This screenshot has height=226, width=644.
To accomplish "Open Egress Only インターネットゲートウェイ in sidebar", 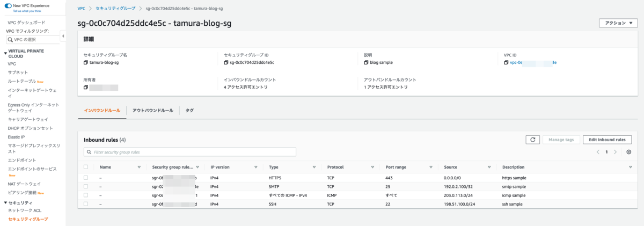I will click(x=33, y=107).
